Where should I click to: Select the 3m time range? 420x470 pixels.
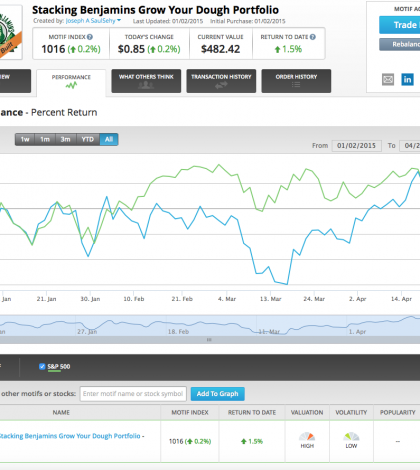click(66, 139)
